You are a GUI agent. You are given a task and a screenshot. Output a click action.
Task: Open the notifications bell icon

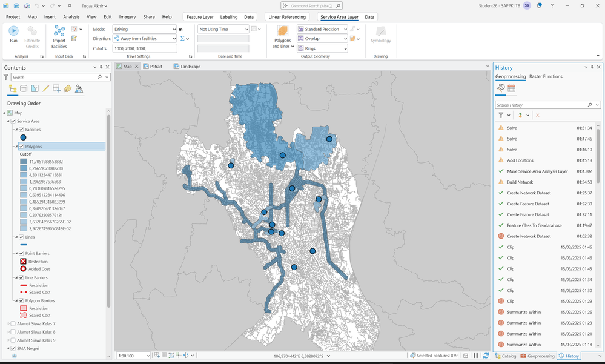click(539, 6)
